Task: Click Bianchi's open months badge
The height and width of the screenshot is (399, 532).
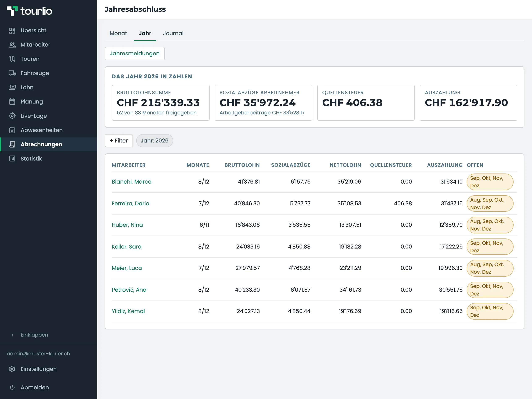Action: 490,182
